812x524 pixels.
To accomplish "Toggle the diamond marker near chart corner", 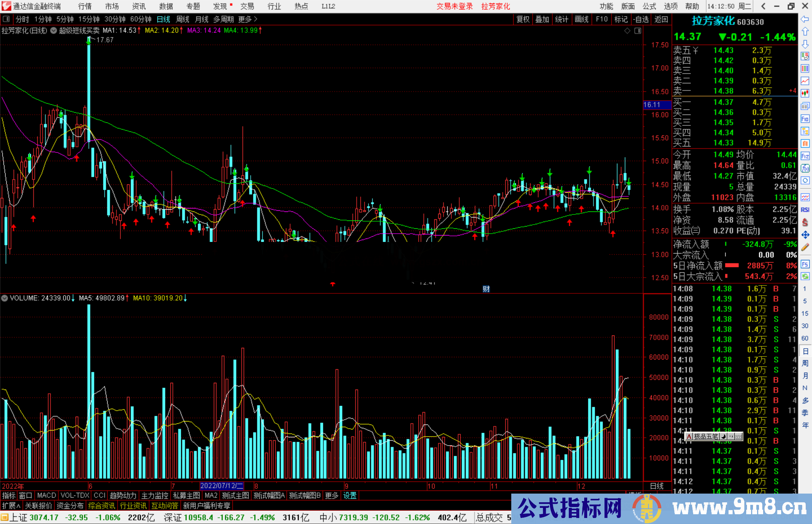I will (627, 31).
